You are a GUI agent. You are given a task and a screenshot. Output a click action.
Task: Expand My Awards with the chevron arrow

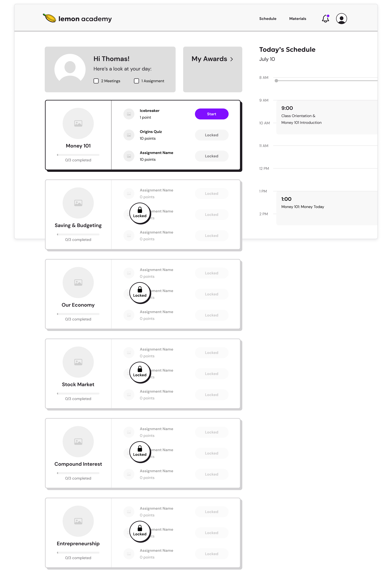coord(232,59)
